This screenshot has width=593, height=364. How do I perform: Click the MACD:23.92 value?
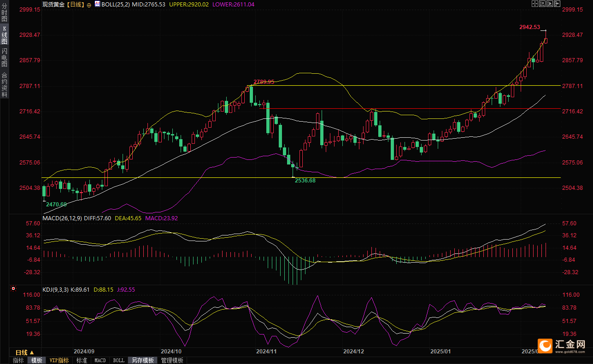tap(161, 218)
